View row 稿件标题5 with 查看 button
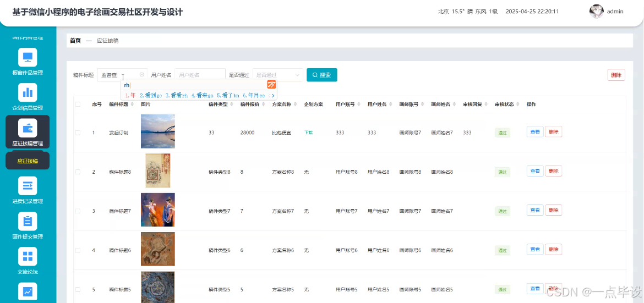This screenshot has width=644, height=303. (x=535, y=289)
